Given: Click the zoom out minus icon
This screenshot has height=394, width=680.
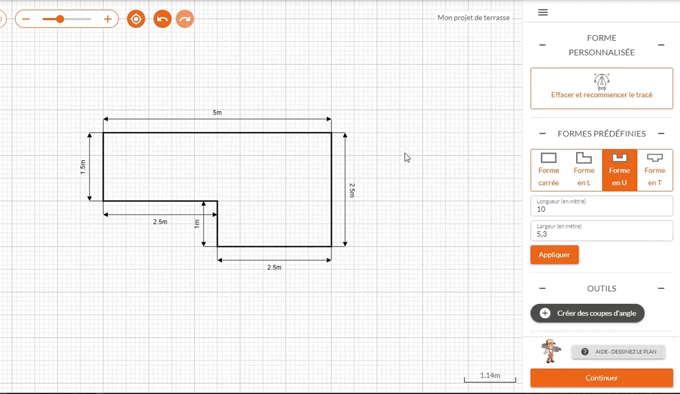Looking at the screenshot, I should 26,19.
